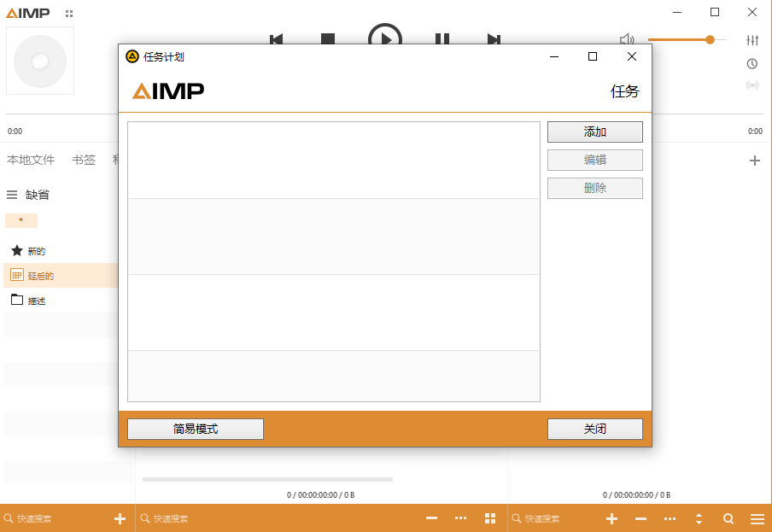Select the asterisk filter chip
This screenshot has width=772, height=532.
pos(21,220)
